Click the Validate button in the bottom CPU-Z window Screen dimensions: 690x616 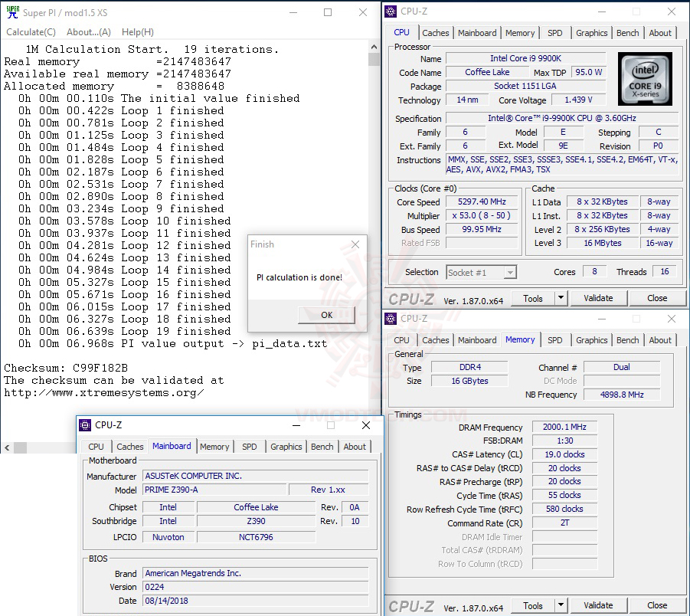[598, 605]
